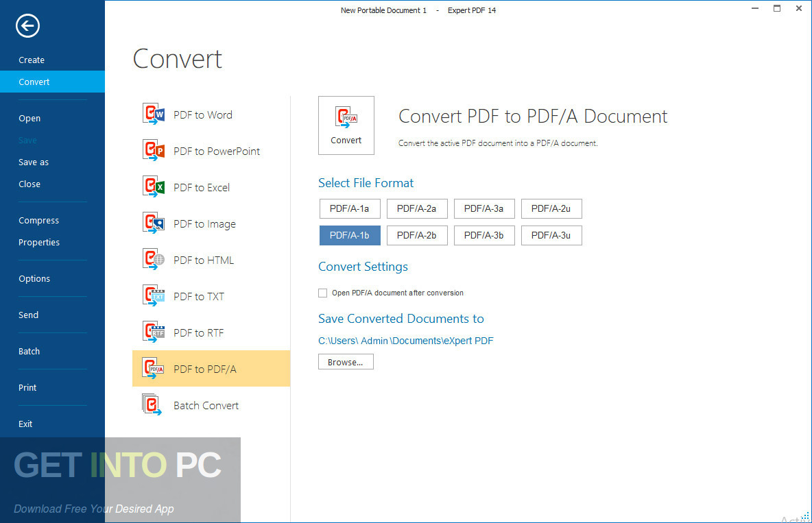Viewport: 812px width, 523px height.
Task: Choose PDF/A-2a file format
Action: click(417, 208)
